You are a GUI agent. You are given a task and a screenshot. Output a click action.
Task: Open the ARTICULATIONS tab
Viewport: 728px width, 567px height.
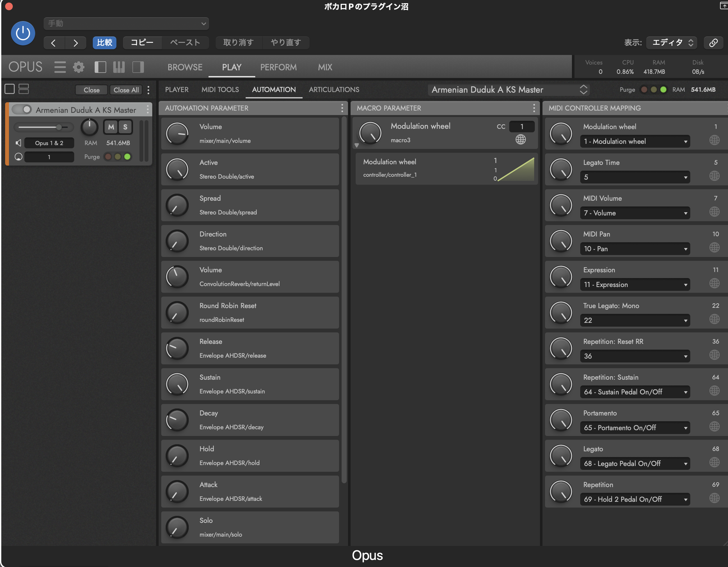pyautogui.click(x=334, y=89)
